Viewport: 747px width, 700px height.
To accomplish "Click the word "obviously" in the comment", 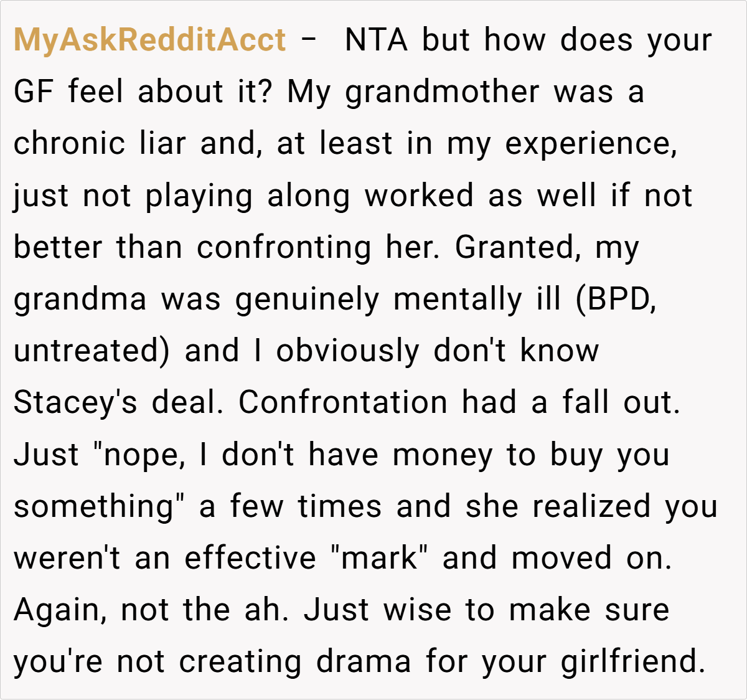I will coord(347,351).
